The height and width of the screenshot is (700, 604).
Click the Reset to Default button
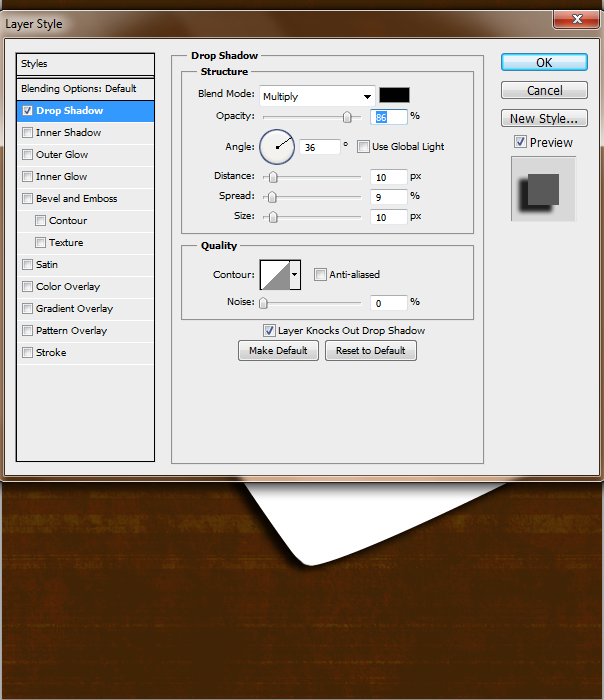pyautogui.click(x=371, y=350)
